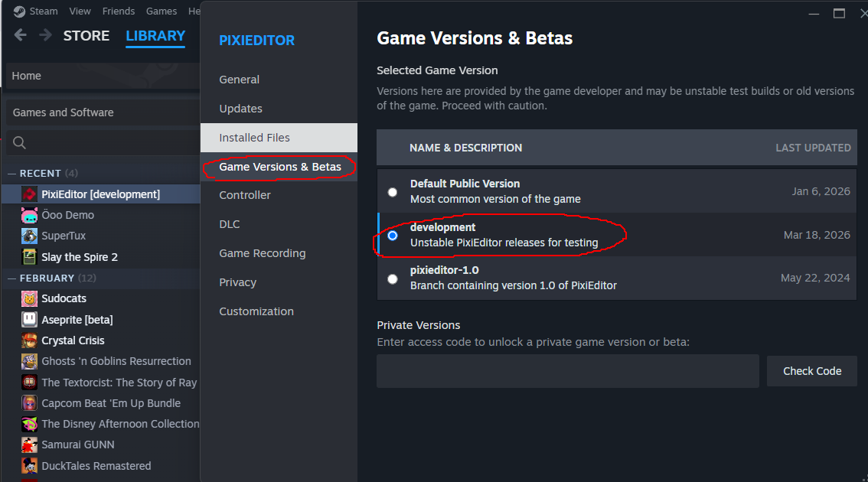Open the Installed Files settings tab
Screen dimensions: 868x482
(x=255, y=138)
